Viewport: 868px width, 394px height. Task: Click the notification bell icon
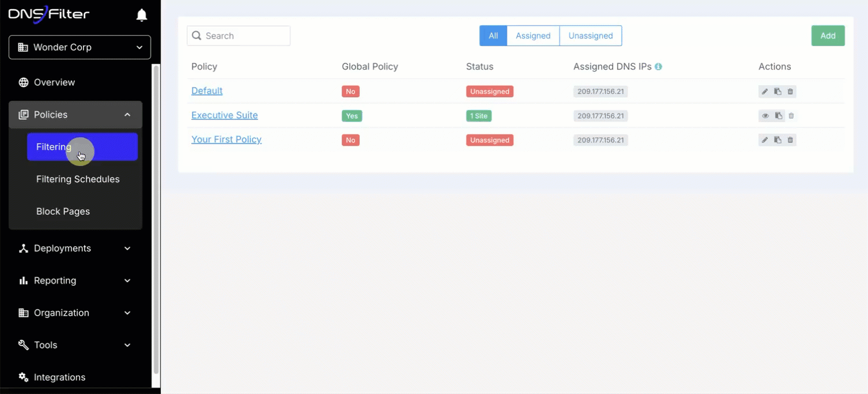click(142, 16)
